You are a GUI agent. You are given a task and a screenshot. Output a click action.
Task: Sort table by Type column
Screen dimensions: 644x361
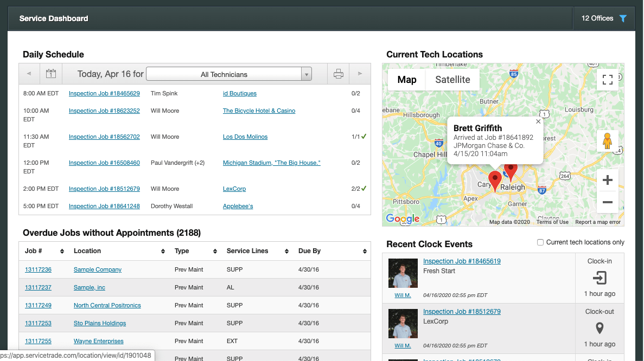pyautogui.click(x=215, y=251)
